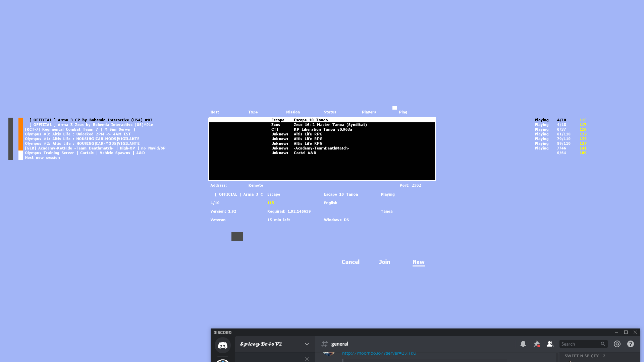Click the notification bell icon in Discord

[x=523, y=344]
